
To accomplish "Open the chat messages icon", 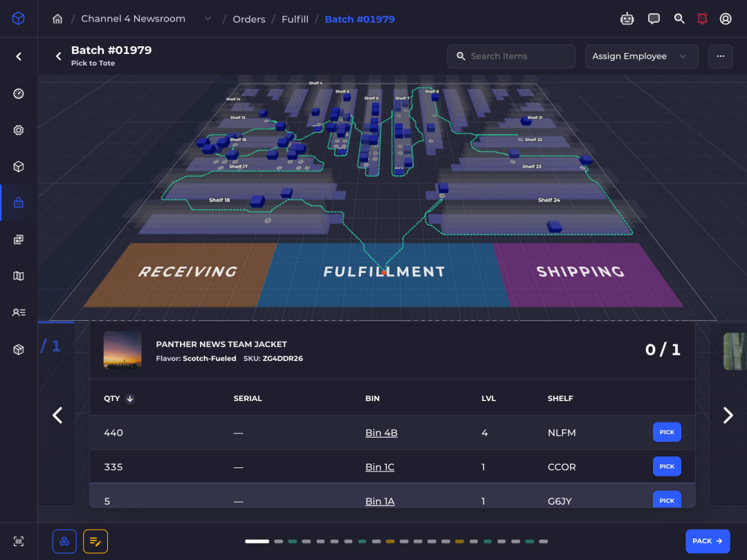I will pos(654,19).
